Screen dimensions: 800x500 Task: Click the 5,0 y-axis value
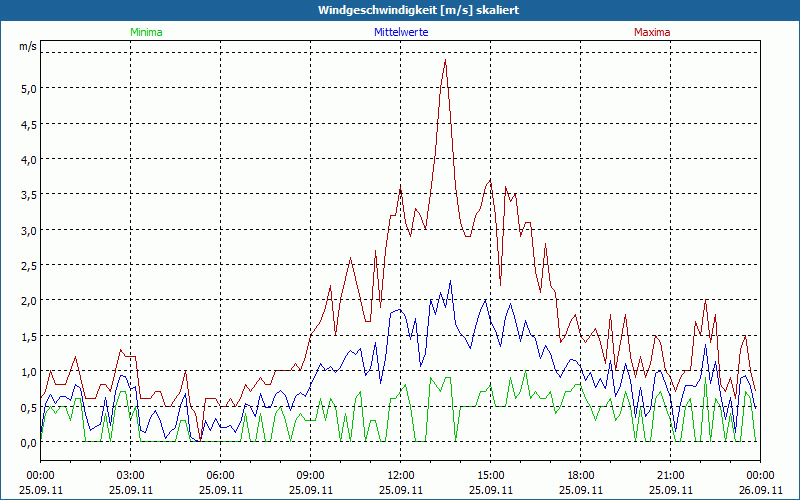pyautogui.click(x=28, y=89)
